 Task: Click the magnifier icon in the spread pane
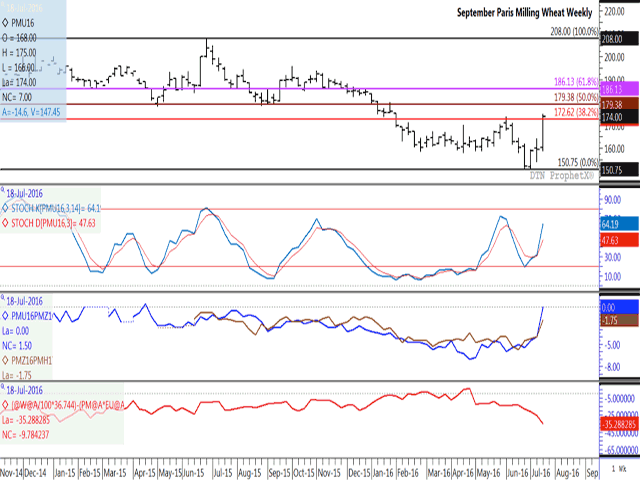[x=3, y=298]
